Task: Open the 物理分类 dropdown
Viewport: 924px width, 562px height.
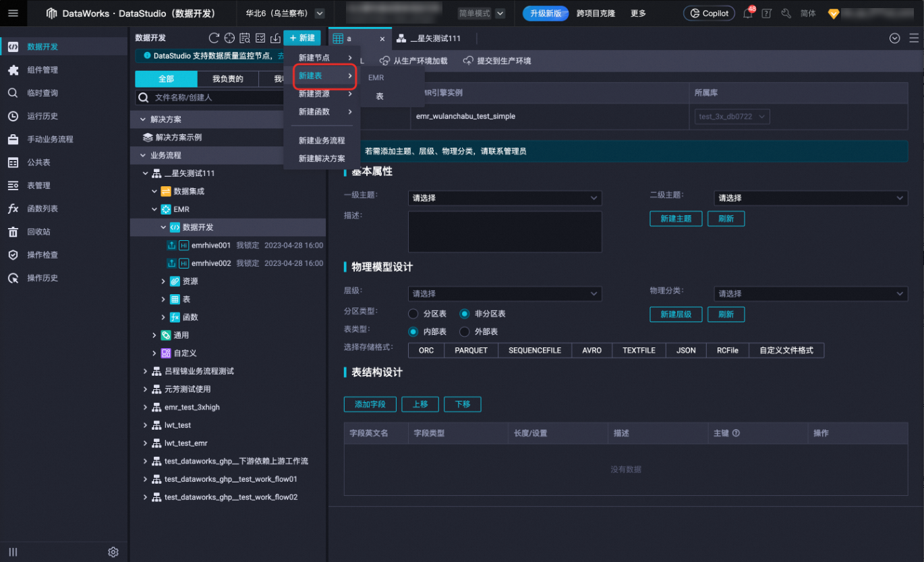Action: click(x=811, y=293)
